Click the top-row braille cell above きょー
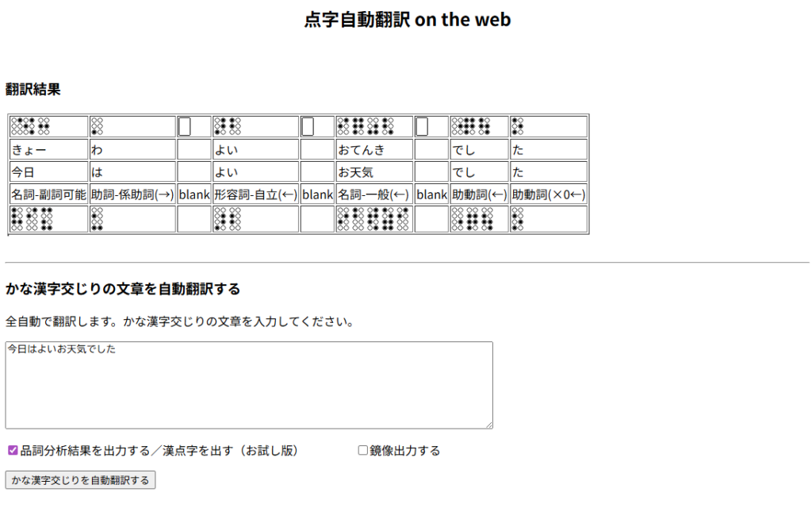812x527 pixels. click(30, 126)
